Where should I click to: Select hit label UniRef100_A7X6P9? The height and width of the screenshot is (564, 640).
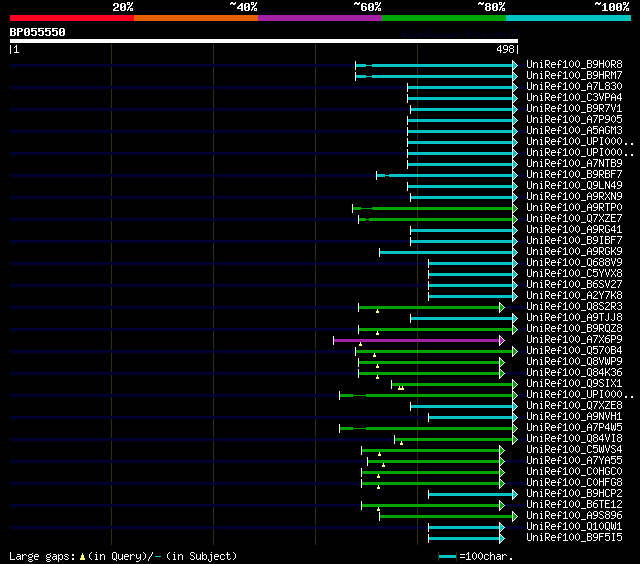574,340
